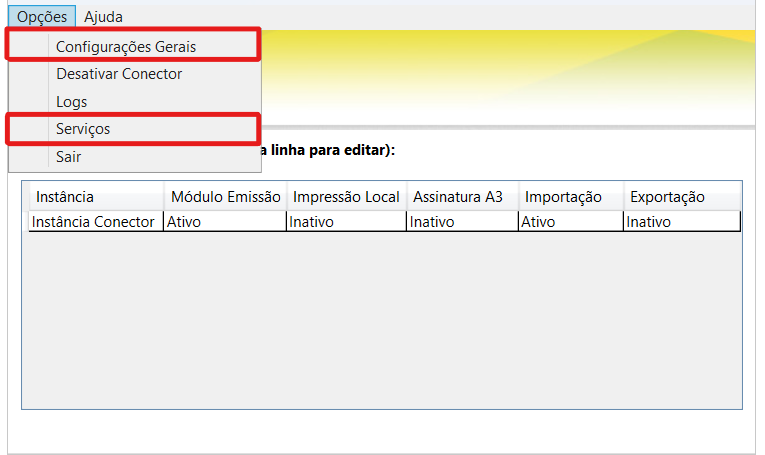Click the Instância column header

click(93, 197)
